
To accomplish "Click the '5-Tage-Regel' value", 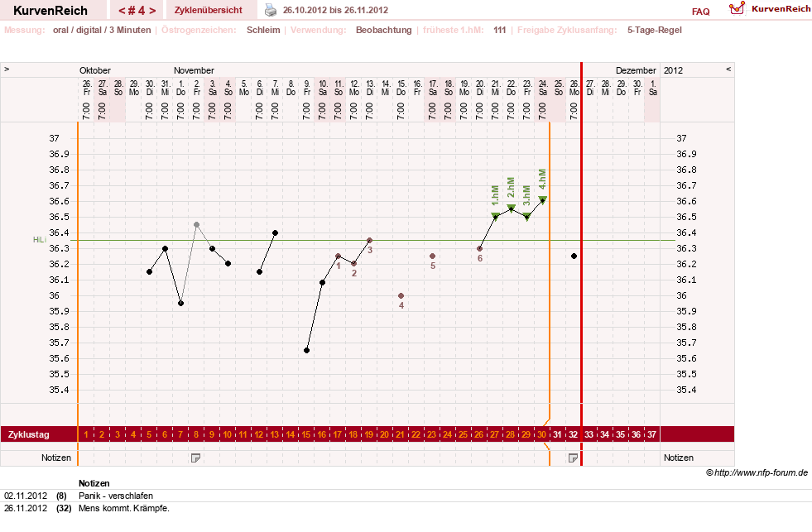I will [655, 30].
